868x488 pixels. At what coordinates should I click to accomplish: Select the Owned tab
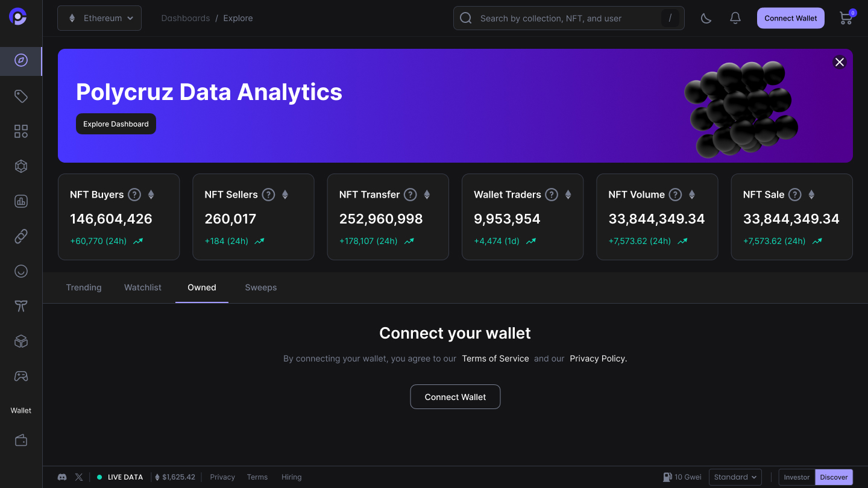(202, 287)
